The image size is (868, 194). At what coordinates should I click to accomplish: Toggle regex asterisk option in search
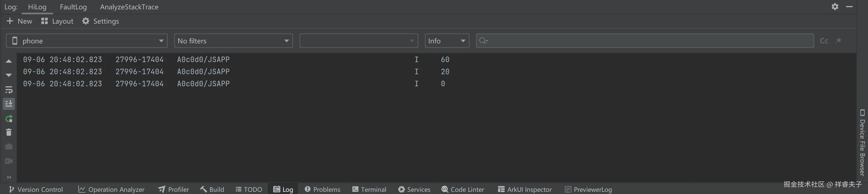[838, 41]
